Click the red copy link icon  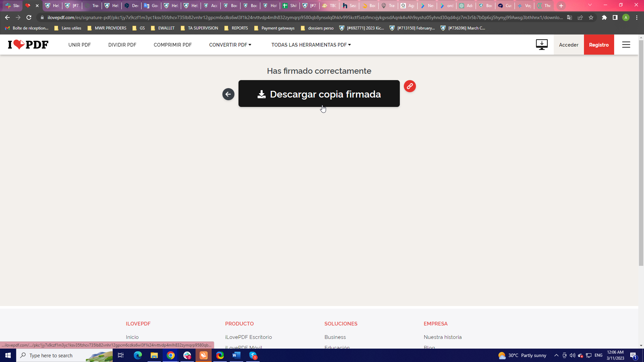click(410, 86)
